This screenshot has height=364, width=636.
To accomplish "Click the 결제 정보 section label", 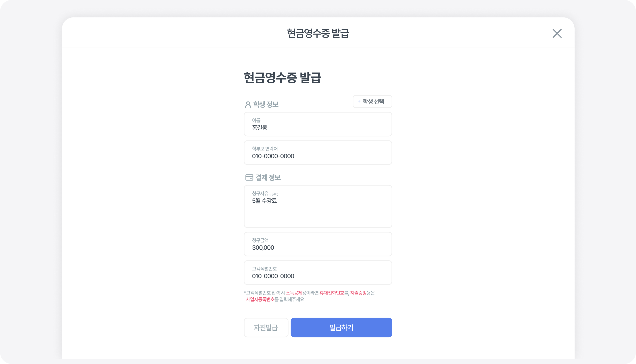I will click(x=268, y=178).
